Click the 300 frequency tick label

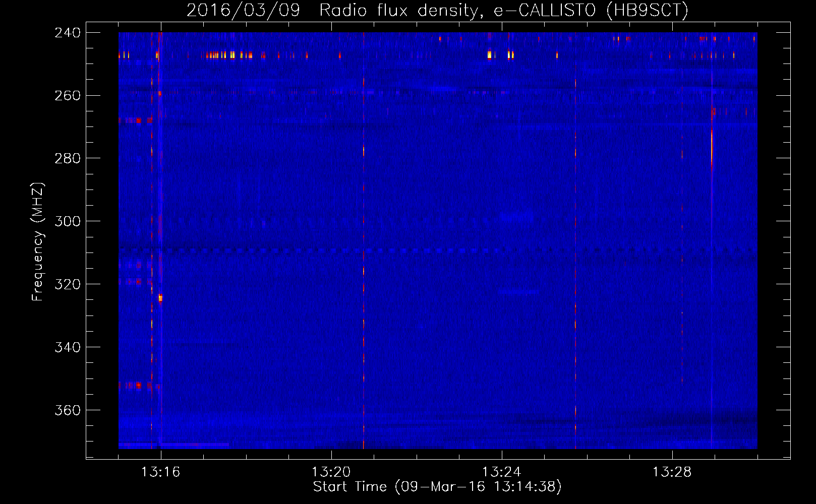click(68, 222)
